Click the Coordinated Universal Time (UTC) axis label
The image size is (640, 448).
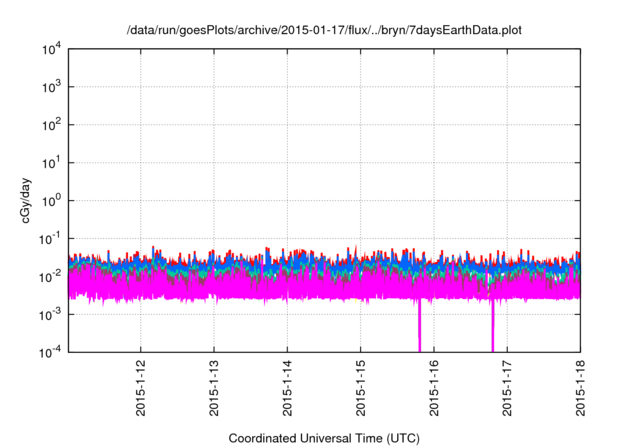pos(324,438)
